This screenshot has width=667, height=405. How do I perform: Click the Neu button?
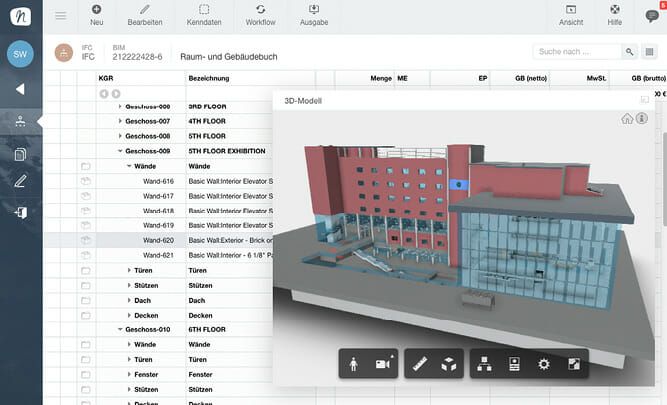[96, 15]
